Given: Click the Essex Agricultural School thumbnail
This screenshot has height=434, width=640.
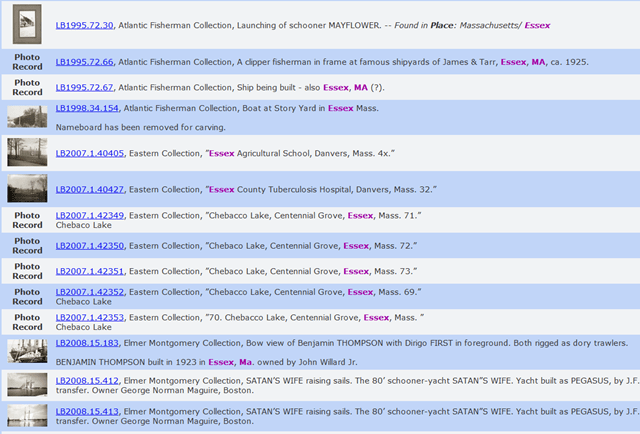Looking at the screenshot, I should [x=27, y=152].
